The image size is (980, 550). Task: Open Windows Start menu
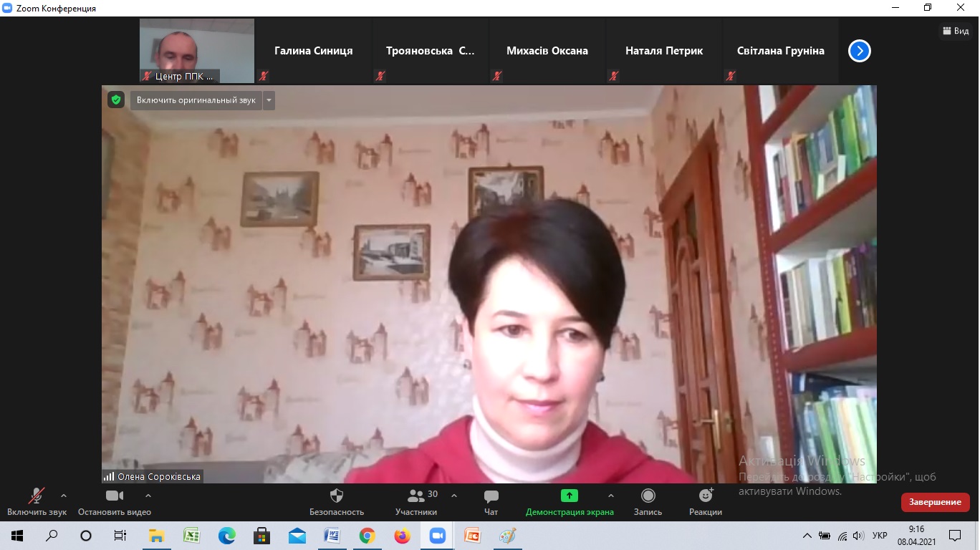[x=17, y=536]
